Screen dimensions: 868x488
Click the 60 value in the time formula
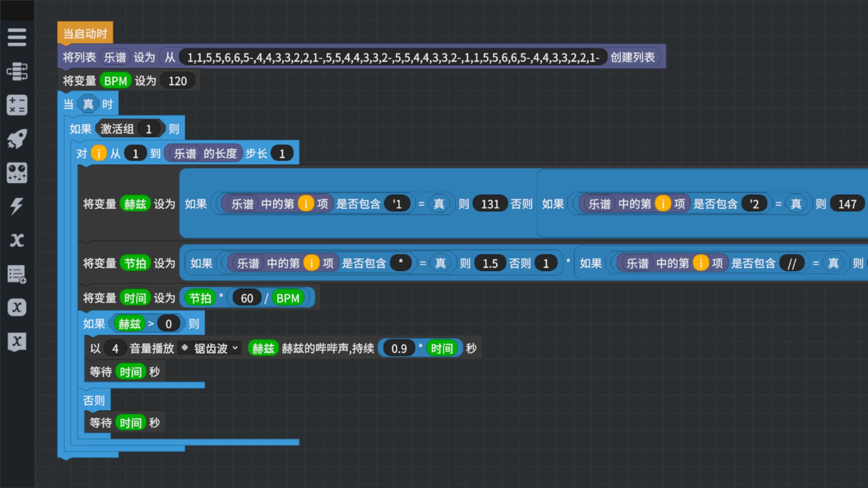[247, 298]
